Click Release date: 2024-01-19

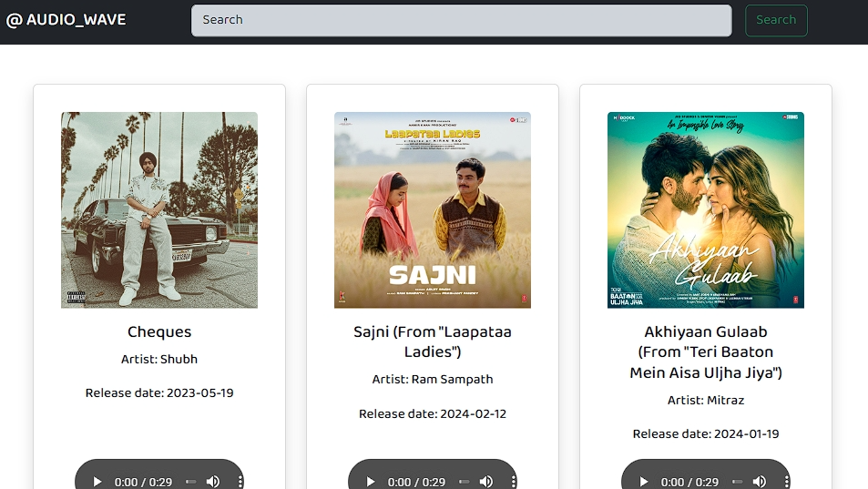706,433
